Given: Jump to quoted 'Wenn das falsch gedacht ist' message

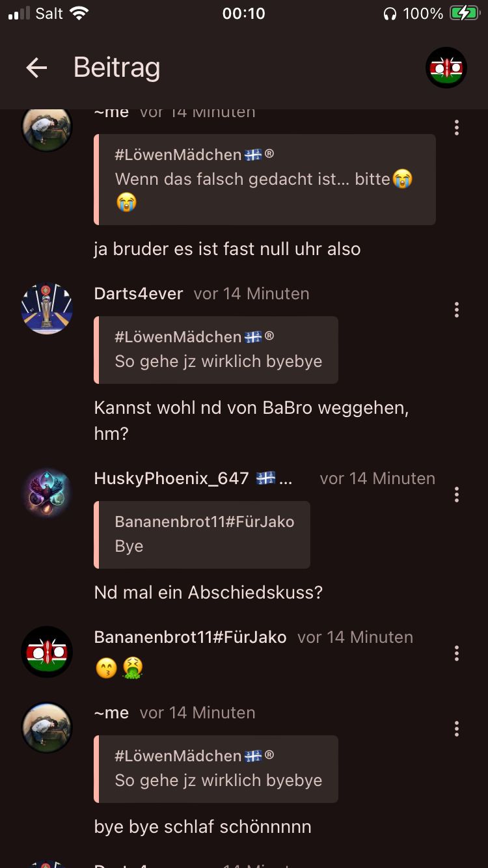Looking at the screenshot, I should 265,180.
